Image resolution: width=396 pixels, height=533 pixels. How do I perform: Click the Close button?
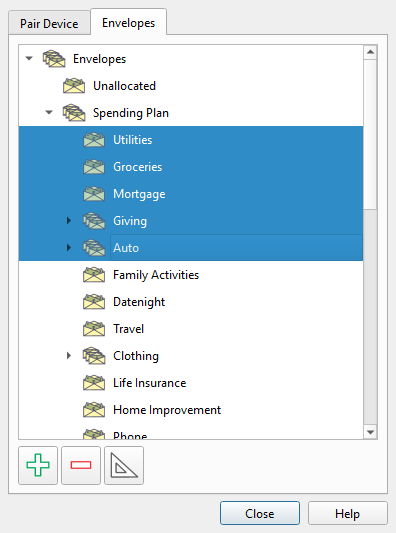pos(260,513)
